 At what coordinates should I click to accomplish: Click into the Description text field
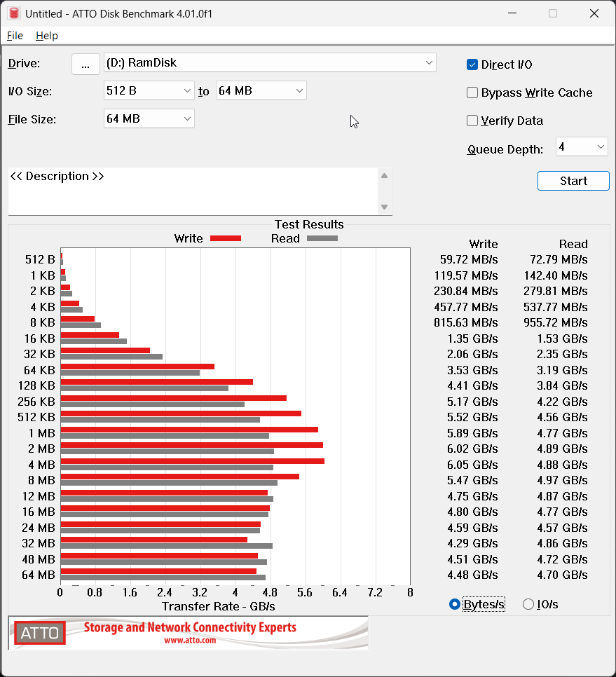coord(192,191)
